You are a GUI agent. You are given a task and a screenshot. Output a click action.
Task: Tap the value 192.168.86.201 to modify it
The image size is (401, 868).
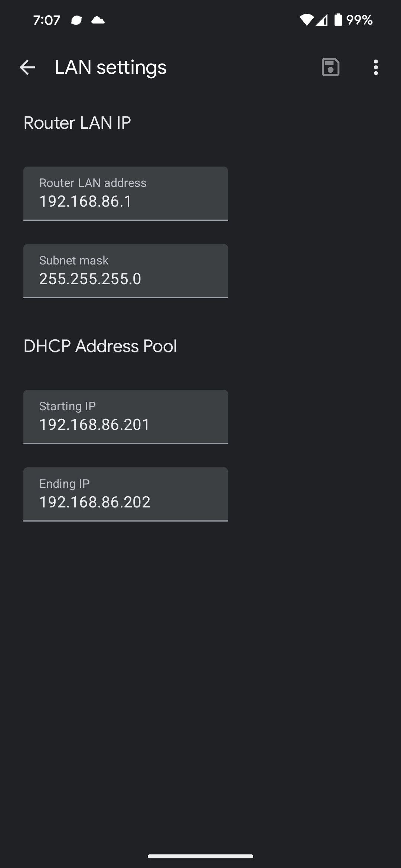95,424
